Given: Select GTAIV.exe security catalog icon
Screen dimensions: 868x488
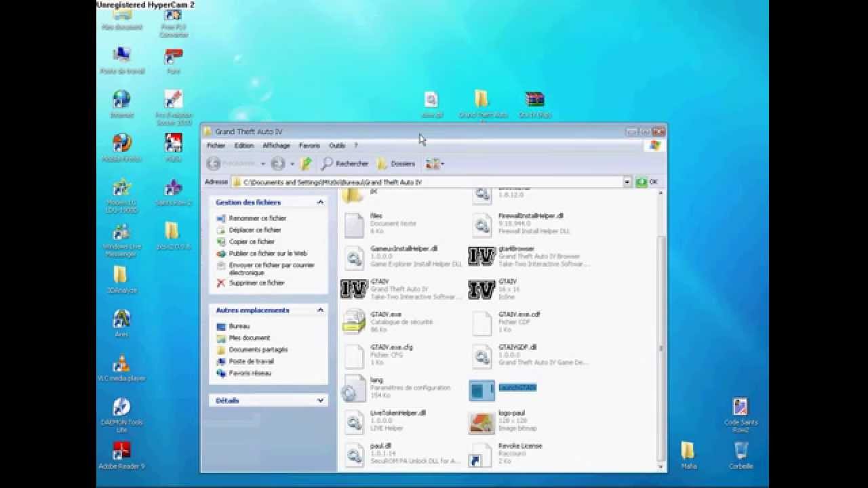Looking at the screenshot, I should [354, 323].
